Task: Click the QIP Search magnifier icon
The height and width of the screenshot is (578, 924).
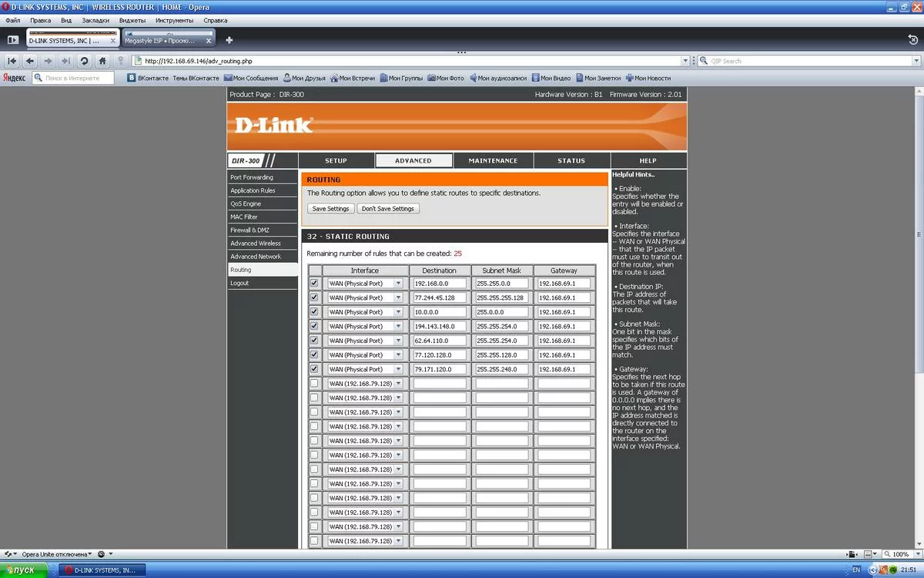Action: point(704,61)
